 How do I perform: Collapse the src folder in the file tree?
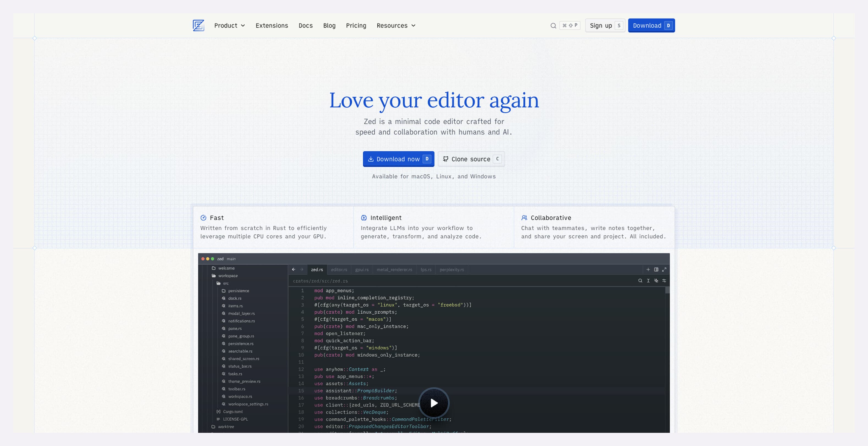(222, 283)
